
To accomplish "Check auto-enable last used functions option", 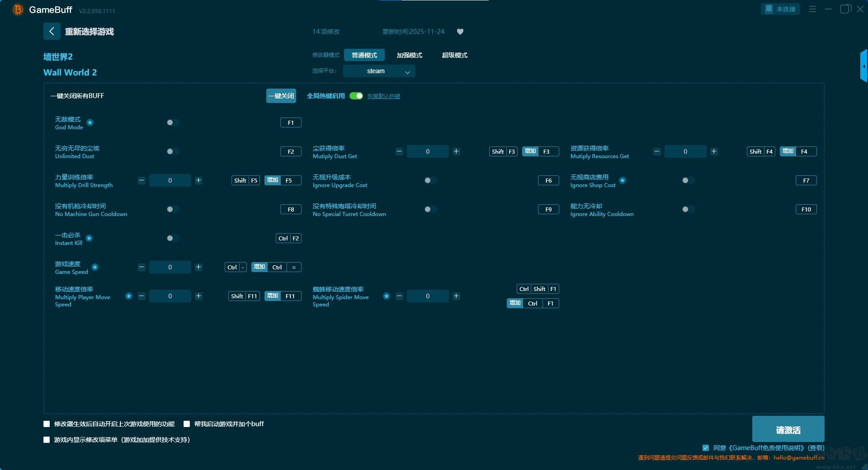I will click(47, 424).
